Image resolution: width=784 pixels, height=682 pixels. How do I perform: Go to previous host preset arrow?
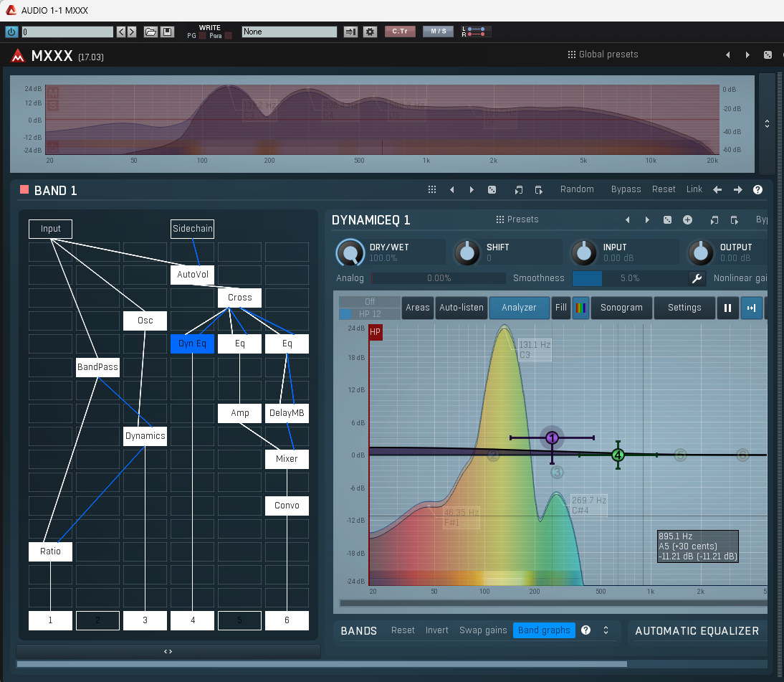121,32
